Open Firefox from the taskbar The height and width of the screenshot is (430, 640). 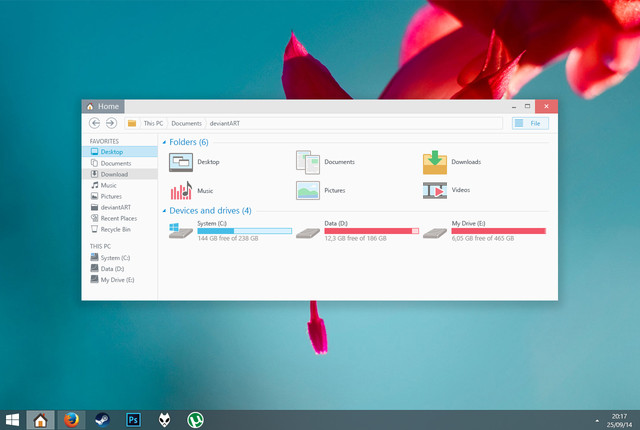70,419
